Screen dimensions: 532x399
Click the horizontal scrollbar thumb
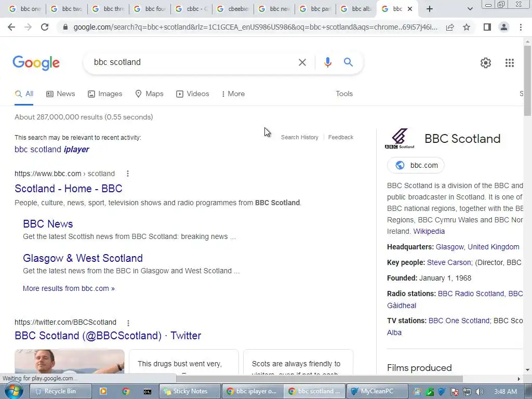pos(320,379)
